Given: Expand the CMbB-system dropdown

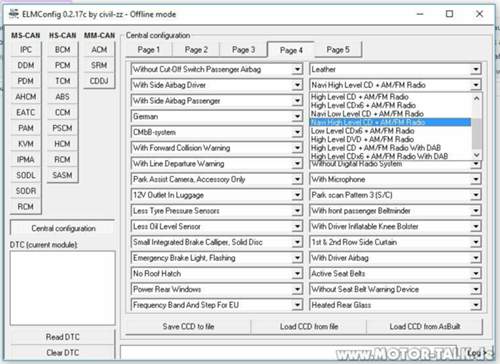Looking at the screenshot, I should (x=297, y=132).
